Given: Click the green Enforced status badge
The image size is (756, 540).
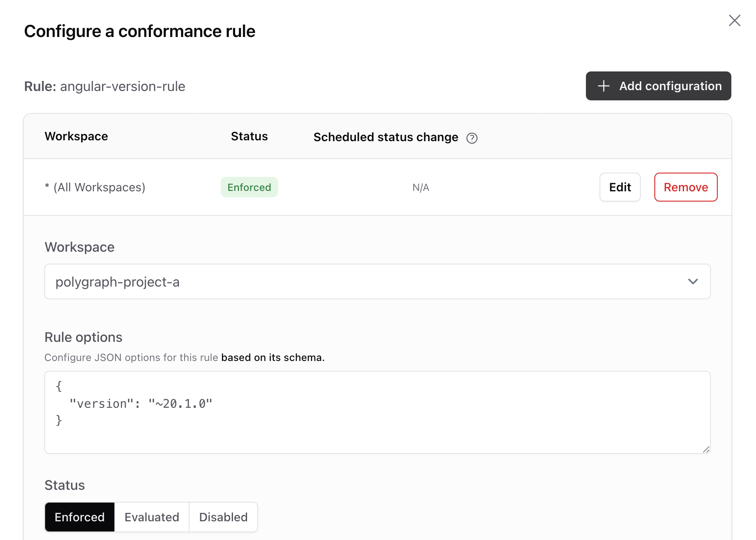Looking at the screenshot, I should [249, 187].
